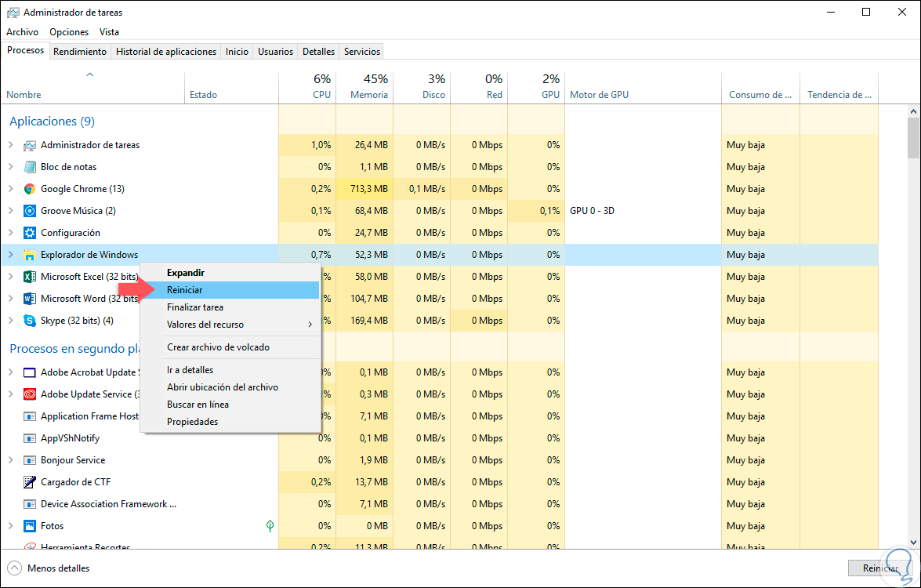Expand the Bonjour Service process entry

(10, 460)
